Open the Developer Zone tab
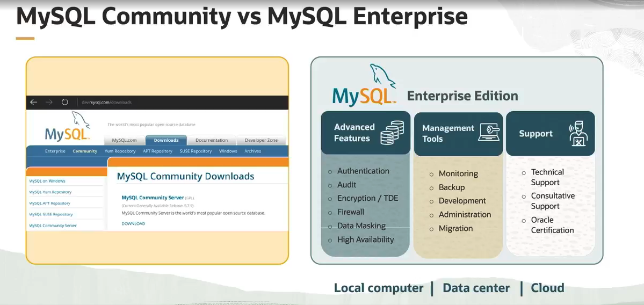This screenshot has width=644, height=305. tap(261, 140)
